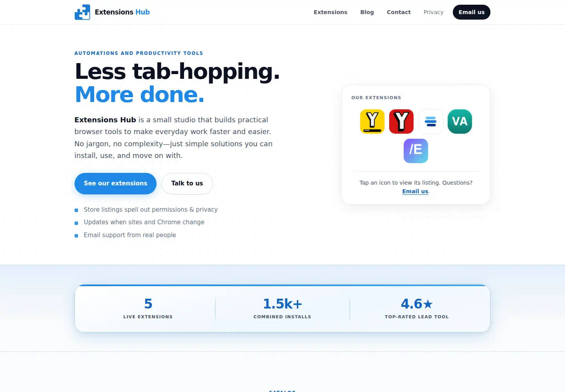The image size is (565, 392).
Task: Open the yellow Y extension icon
Action: pos(372,122)
